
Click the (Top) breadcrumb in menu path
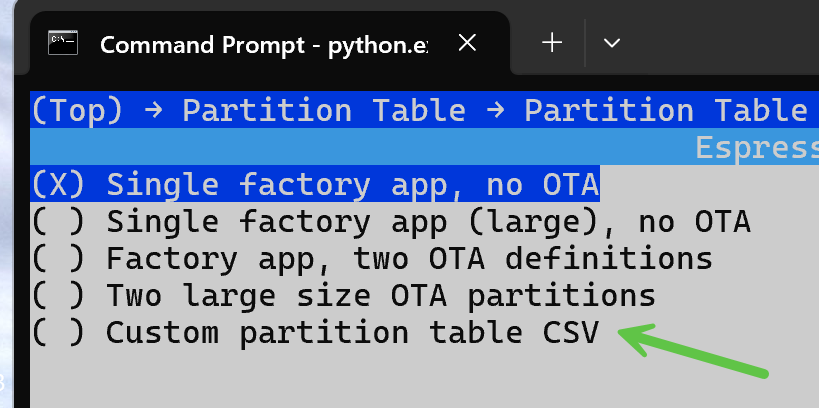(x=76, y=110)
